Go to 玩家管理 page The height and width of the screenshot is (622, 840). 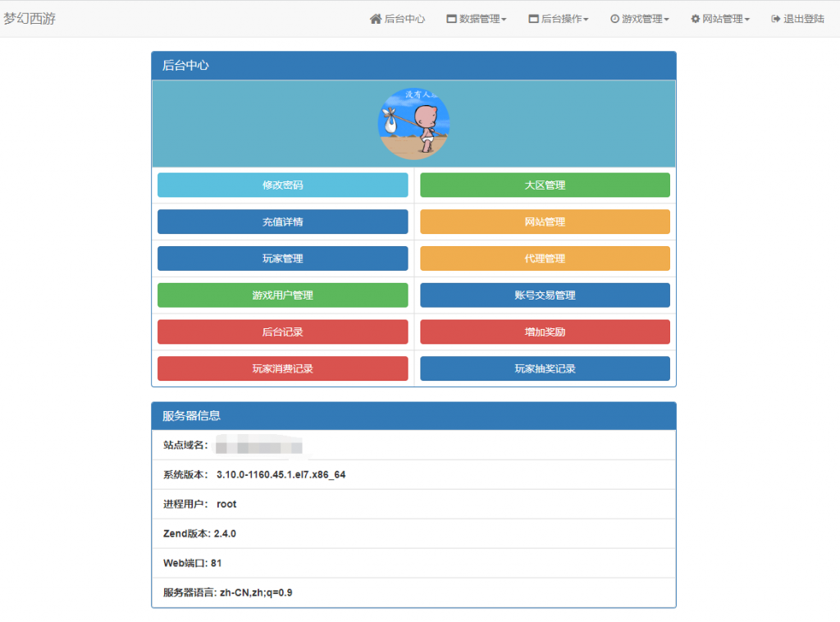(x=282, y=258)
